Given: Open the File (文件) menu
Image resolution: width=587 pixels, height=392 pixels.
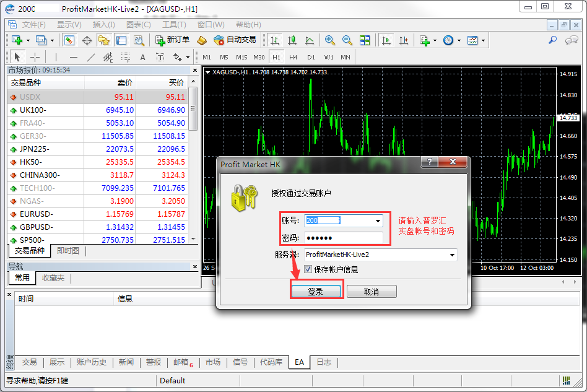Looking at the screenshot, I should coord(34,25).
